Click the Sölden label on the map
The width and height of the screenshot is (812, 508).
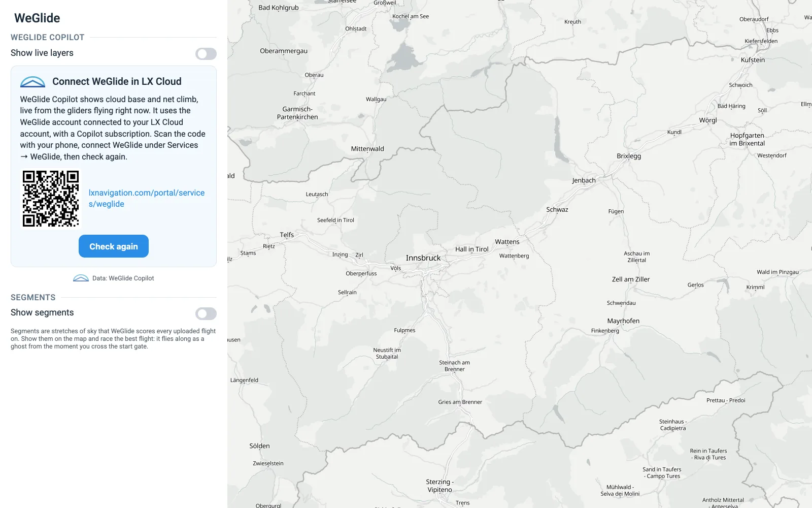pos(259,446)
